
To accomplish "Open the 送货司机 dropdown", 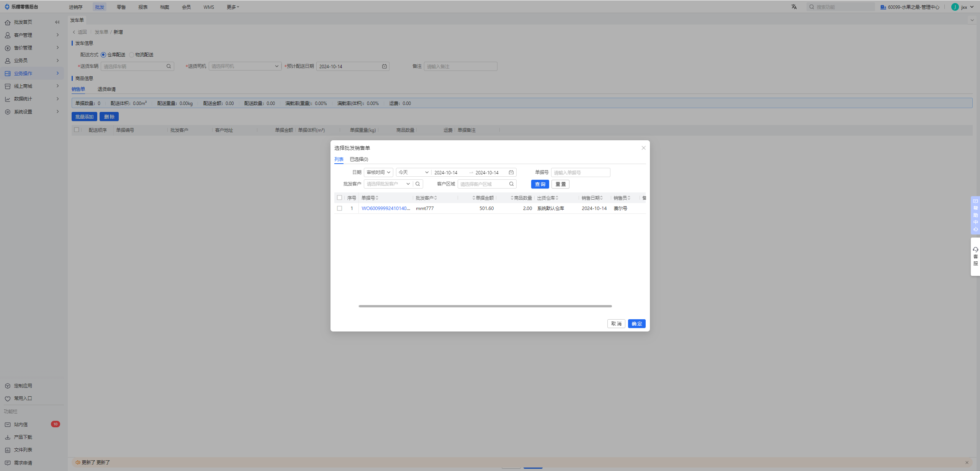I will (245, 66).
